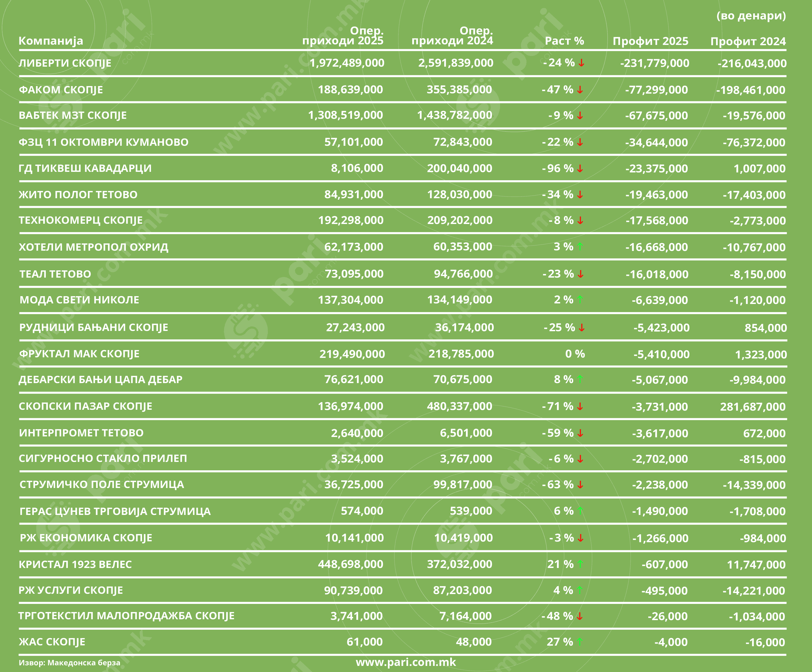Select the КРИСТАЛ 1923 ВЕЛЕС company name
Screen dimensions: 812x672
[x=75, y=564]
